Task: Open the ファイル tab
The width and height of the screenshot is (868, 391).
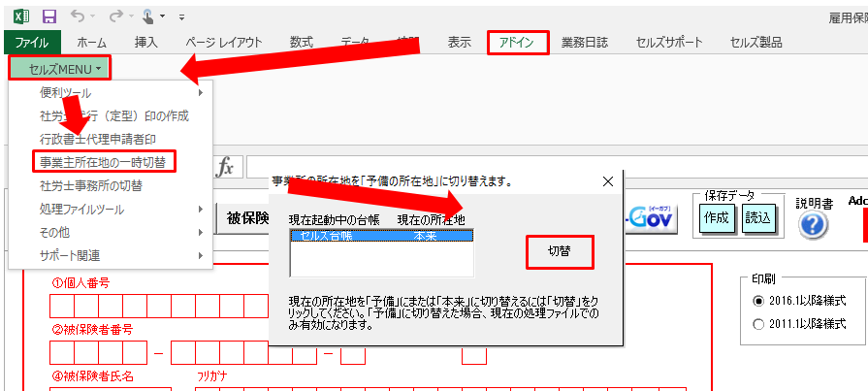Action: [x=32, y=42]
